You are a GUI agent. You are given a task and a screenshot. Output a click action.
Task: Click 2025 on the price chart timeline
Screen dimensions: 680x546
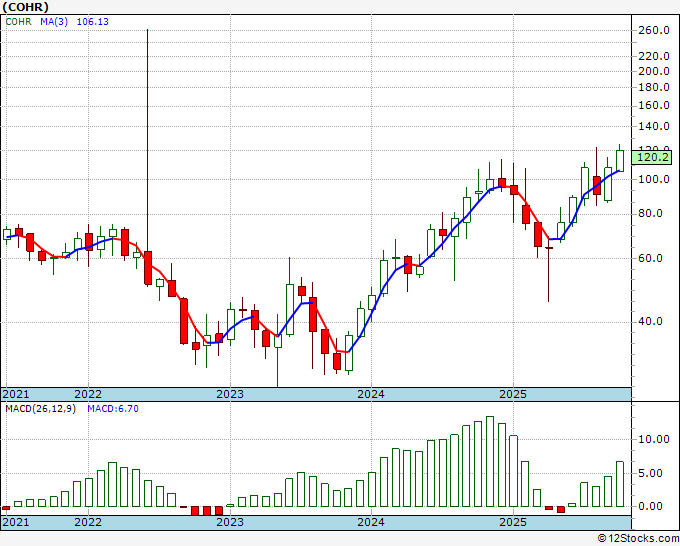[513, 394]
